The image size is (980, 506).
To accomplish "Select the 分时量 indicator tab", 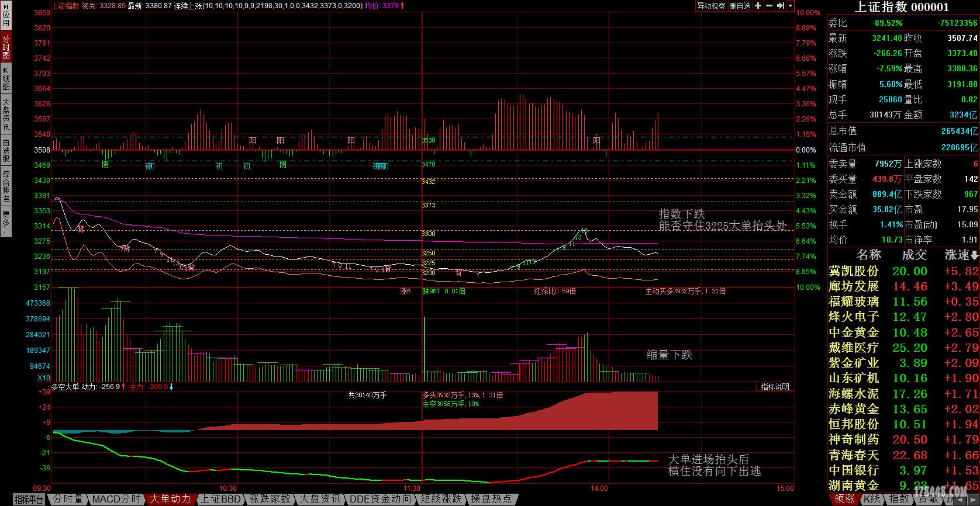I will point(68,499).
